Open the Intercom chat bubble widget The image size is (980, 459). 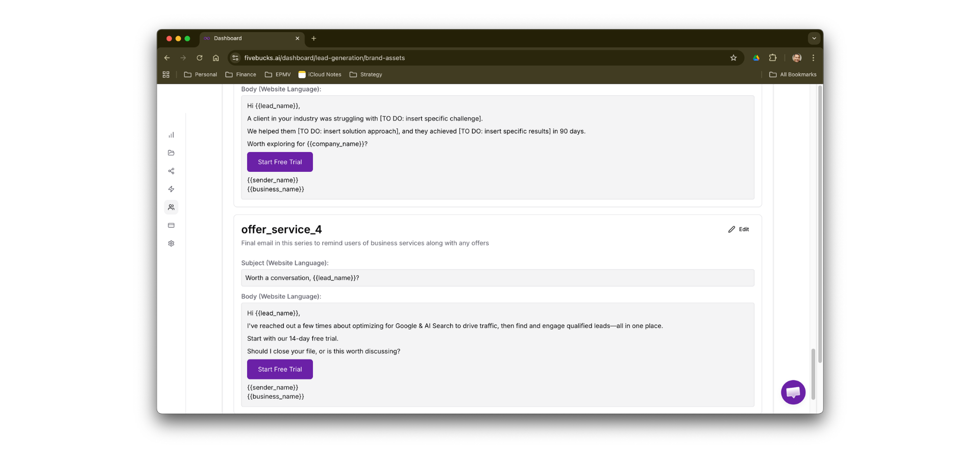click(793, 392)
